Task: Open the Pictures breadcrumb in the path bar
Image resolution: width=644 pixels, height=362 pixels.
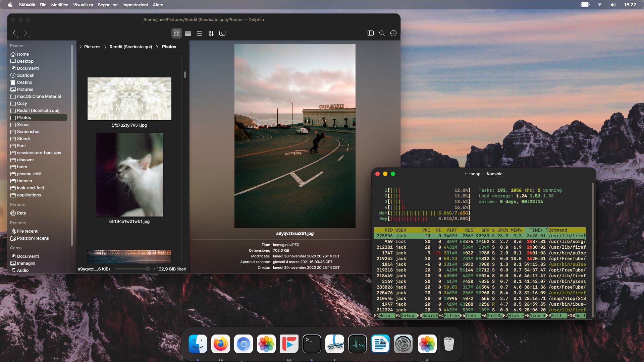Action: (92, 47)
